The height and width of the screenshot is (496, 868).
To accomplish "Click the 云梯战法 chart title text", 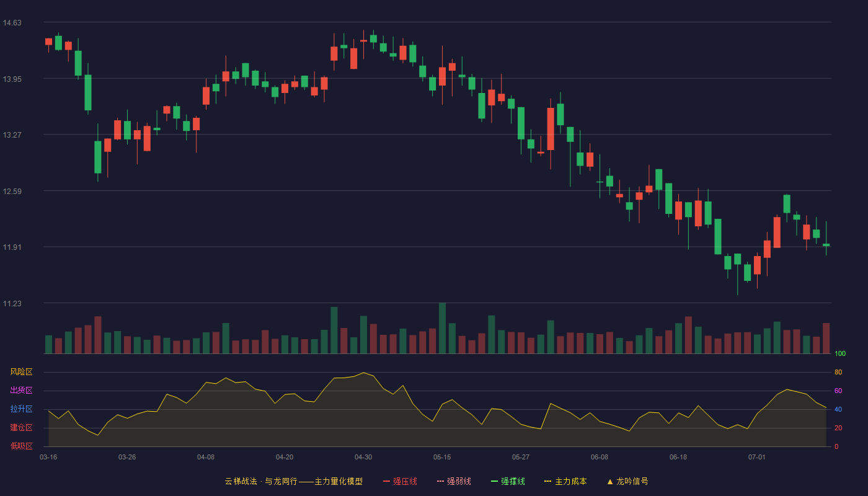I will coord(241,481).
